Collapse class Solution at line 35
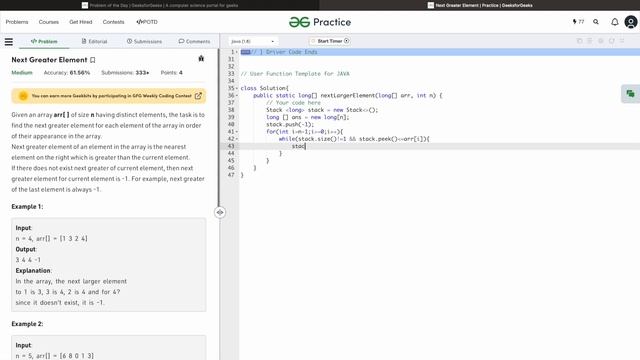 tap(237, 89)
